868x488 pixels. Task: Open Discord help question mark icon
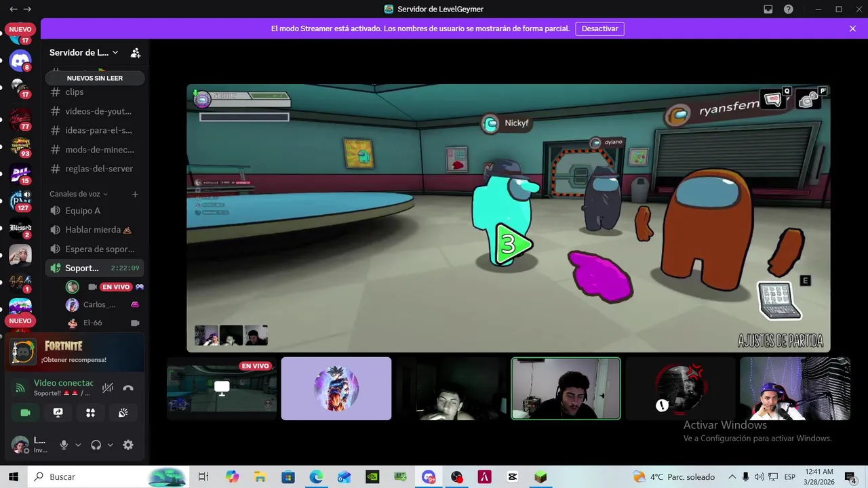tap(789, 9)
